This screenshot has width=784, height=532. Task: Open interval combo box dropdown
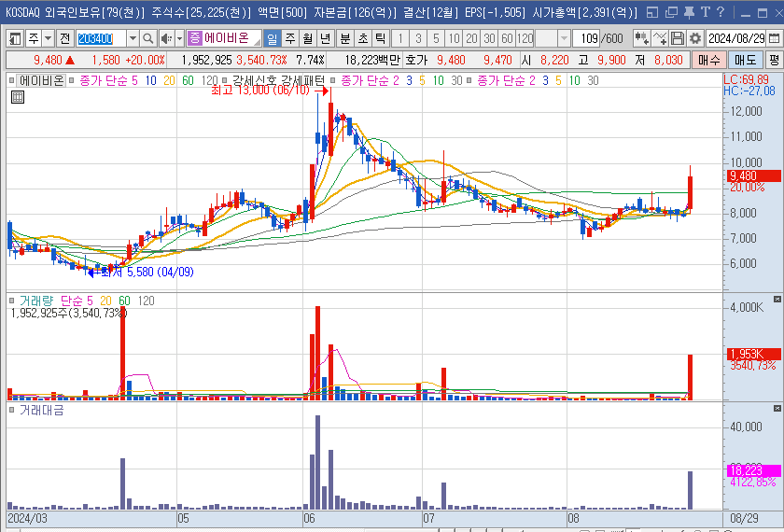pos(564,38)
